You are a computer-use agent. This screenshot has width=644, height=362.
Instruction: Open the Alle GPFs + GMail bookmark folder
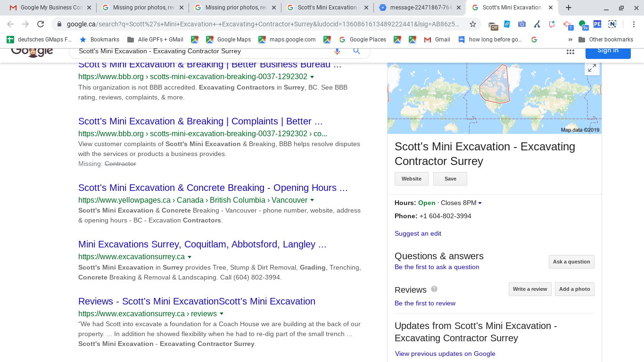pos(155,40)
